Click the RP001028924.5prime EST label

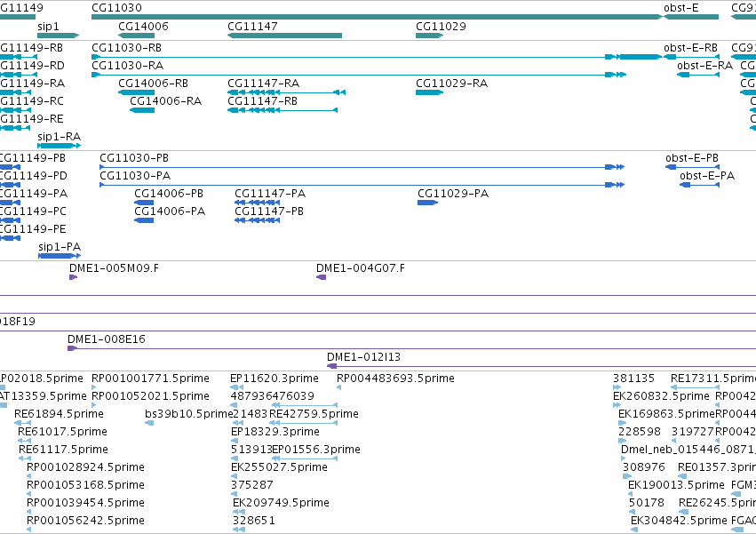point(86,468)
